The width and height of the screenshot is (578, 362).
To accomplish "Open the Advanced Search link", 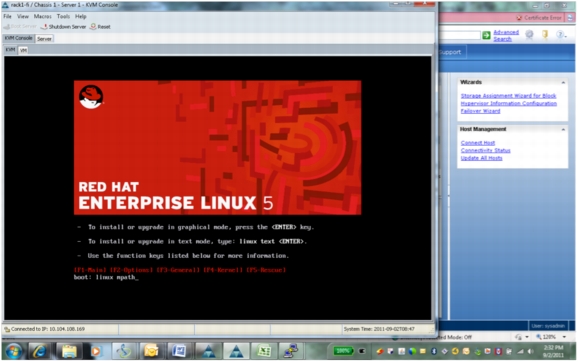I will point(506,35).
